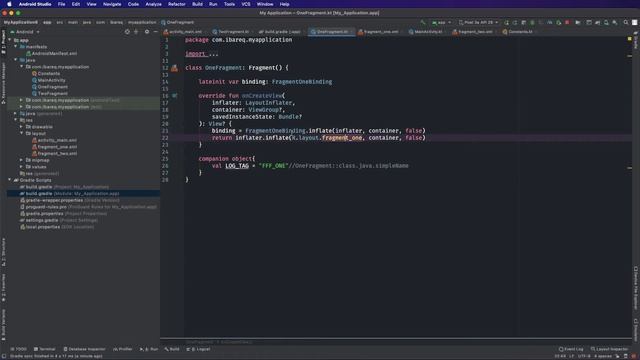Click the MyApplication6 breadcrumb
This screenshot has height=360, width=640.
pyautogui.click(x=20, y=22)
